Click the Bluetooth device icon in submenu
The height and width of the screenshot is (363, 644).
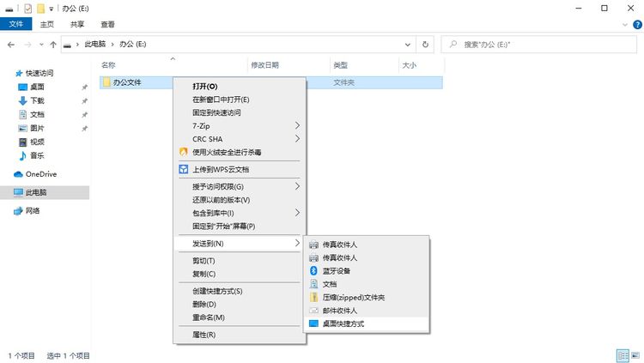coord(313,271)
